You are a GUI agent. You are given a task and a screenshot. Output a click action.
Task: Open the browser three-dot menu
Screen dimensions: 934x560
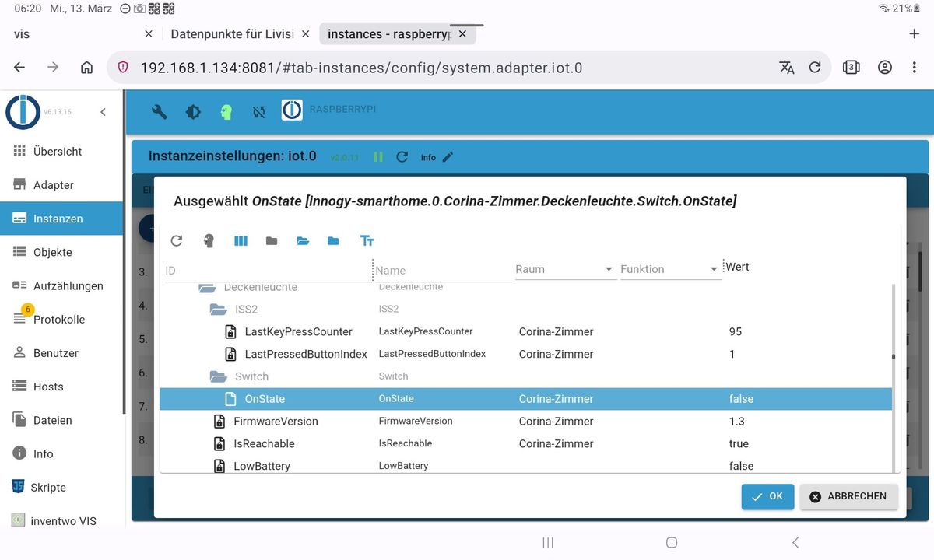[x=915, y=68]
